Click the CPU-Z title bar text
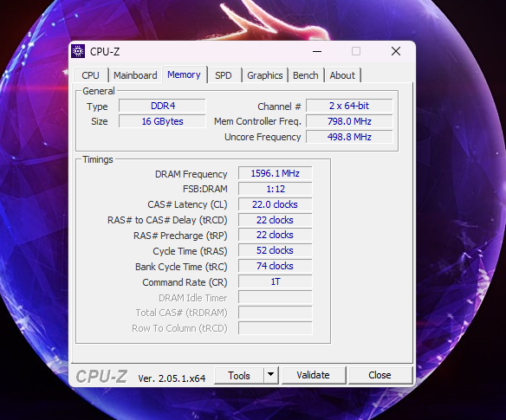The width and height of the screenshot is (506, 420). pos(105,52)
